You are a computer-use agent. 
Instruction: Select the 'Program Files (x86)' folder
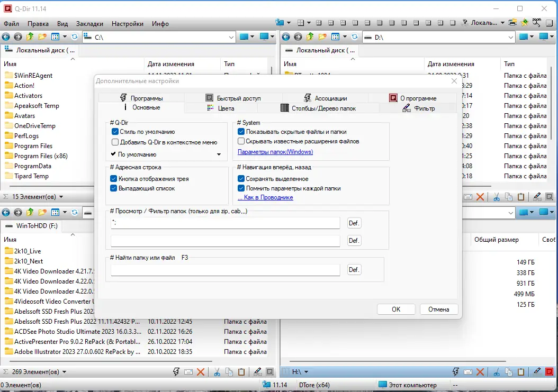[41, 156]
